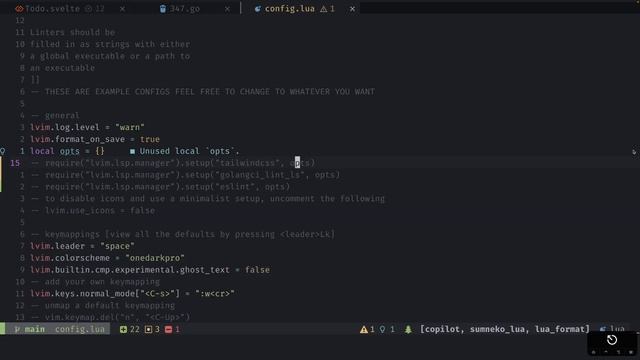Close the config.lua tab
640x360 pixels.
coord(352,9)
